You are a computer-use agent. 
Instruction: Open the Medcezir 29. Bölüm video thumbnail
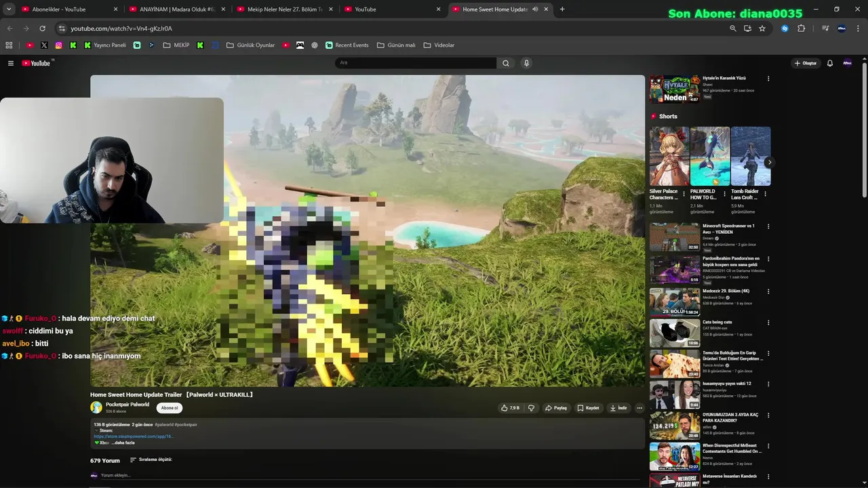coord(675,302)
